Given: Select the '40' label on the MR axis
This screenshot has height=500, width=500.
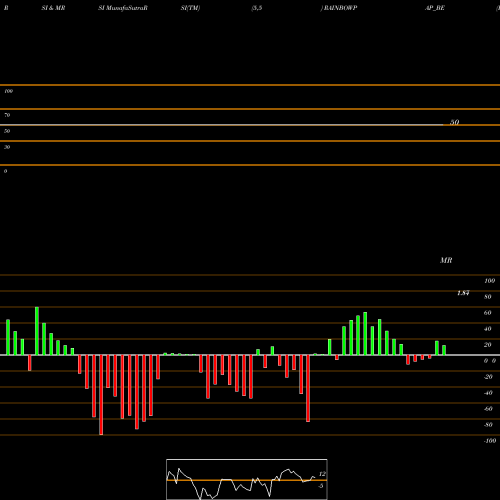Looking at the screenshot, I should pos(488,329).
